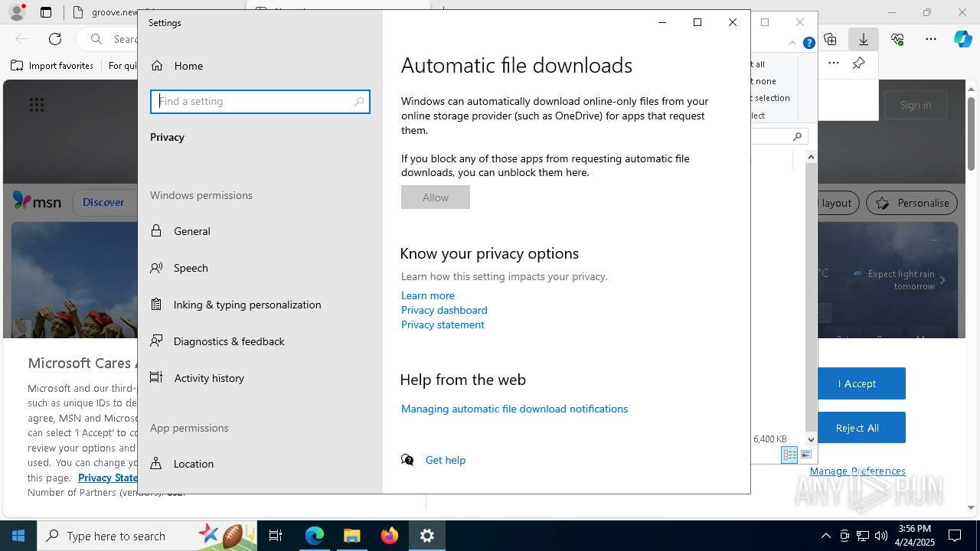The width and height of the screenshot is (980, 551).
Task: Click the Get help chat icon
Action: point(407,460)
